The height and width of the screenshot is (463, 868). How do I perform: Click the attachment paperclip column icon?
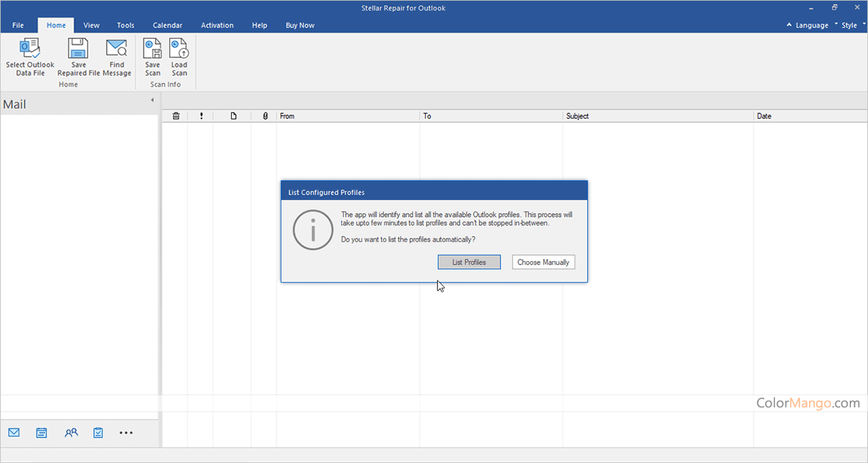pos(265,116)
